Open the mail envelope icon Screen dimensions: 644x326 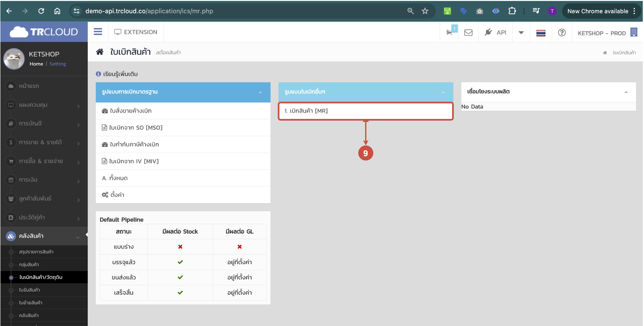[x=468, y=32]
